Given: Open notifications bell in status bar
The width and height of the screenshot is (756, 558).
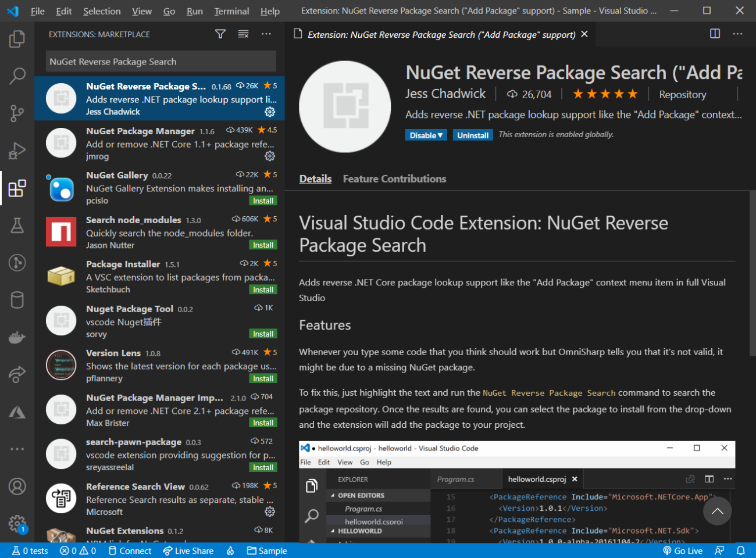Looking at the screenshot, I should tap(741, 550).
